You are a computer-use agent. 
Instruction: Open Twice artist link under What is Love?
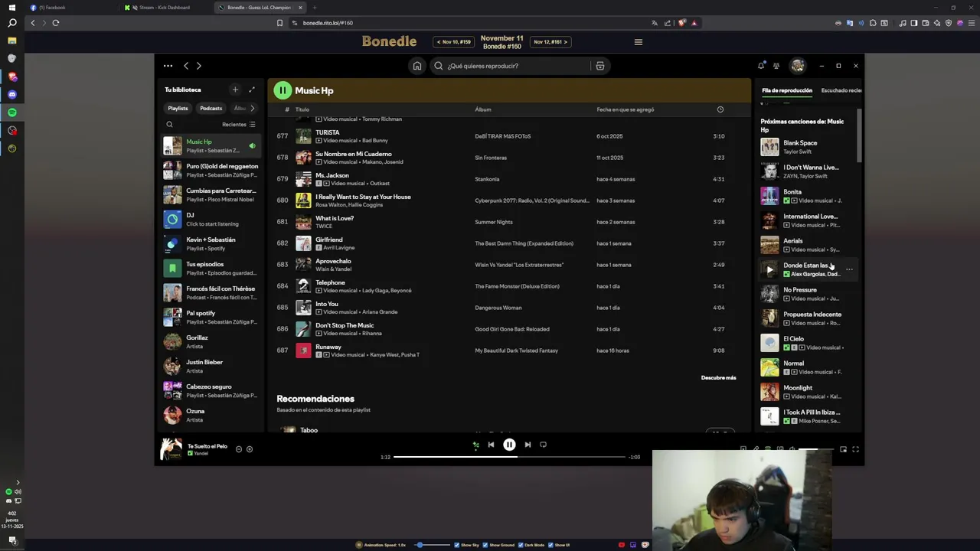click(325, 227)
